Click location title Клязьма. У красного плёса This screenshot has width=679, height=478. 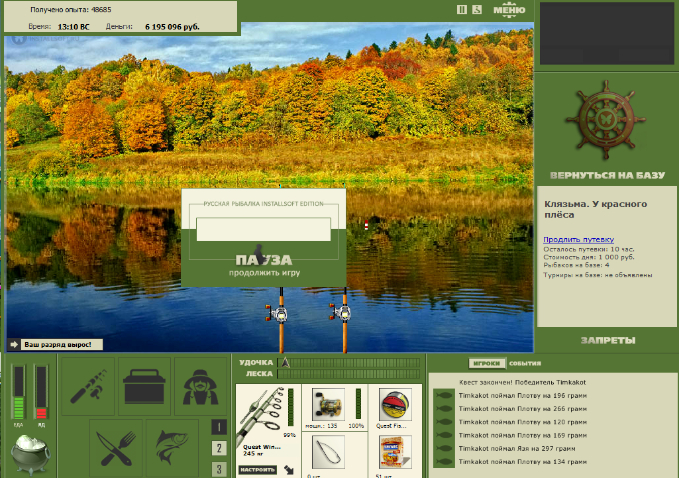(x=595, y=209)
